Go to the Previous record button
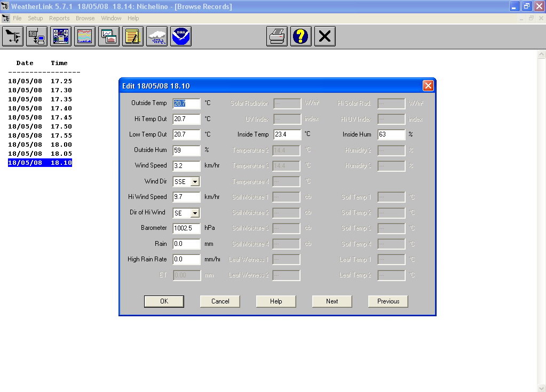546x392 pixels. [388, 301]
